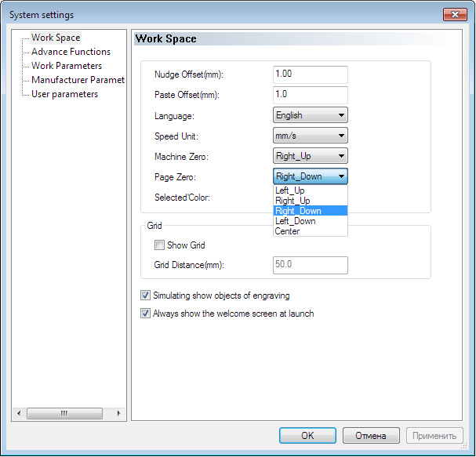
Task: Choose Left_Down in Page Zero list
Action: [x=311, y=221]
